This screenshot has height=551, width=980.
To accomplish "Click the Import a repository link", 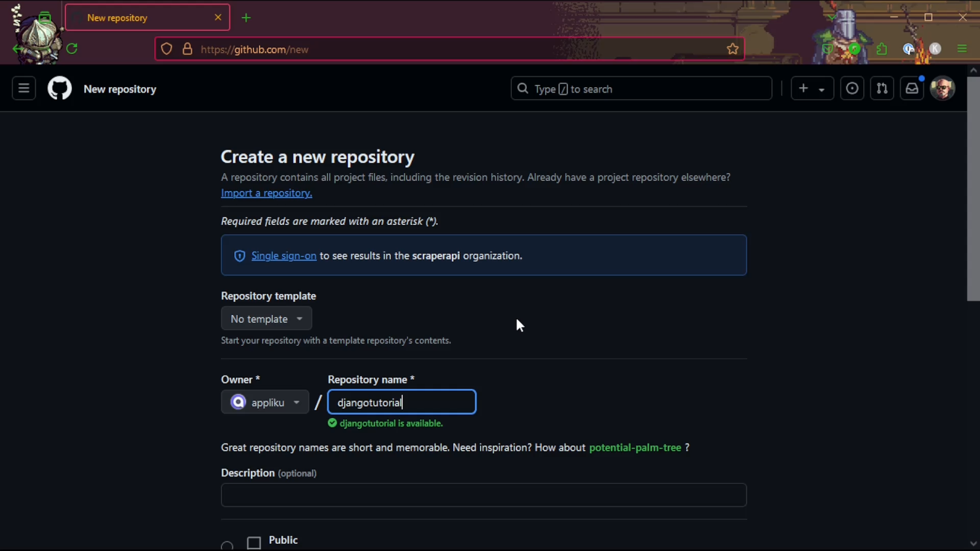I will click(266, 193).
